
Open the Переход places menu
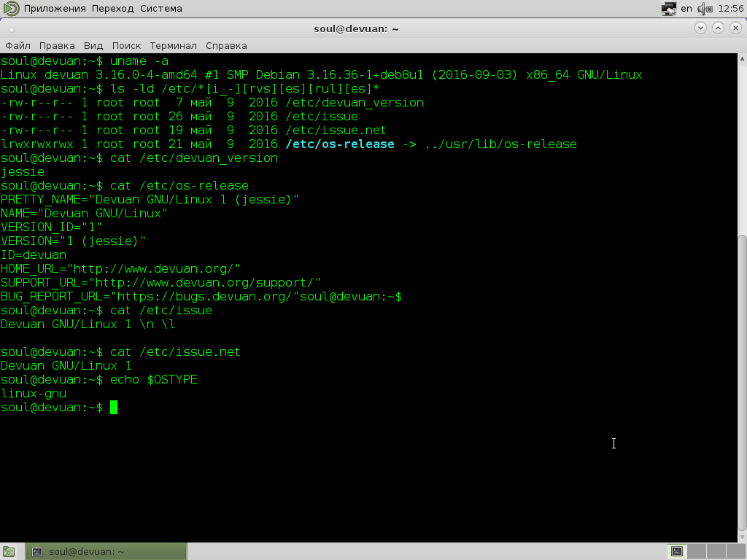pos(113,9)
